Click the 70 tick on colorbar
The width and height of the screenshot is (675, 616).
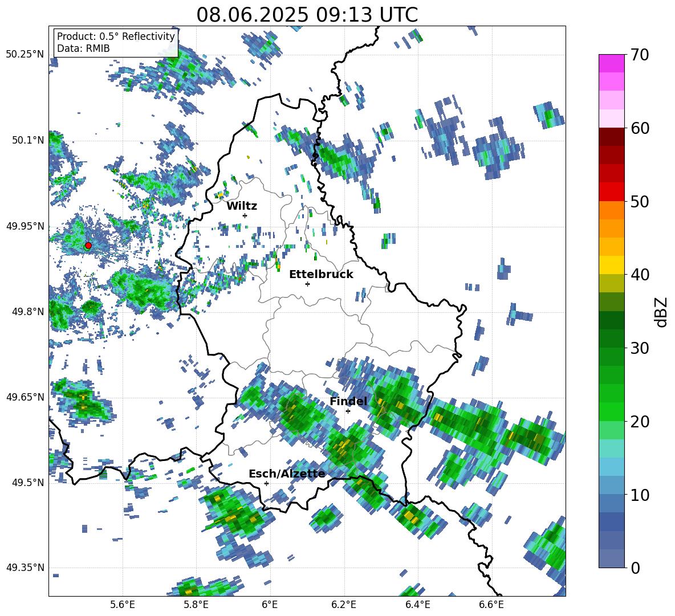point(640,55)
